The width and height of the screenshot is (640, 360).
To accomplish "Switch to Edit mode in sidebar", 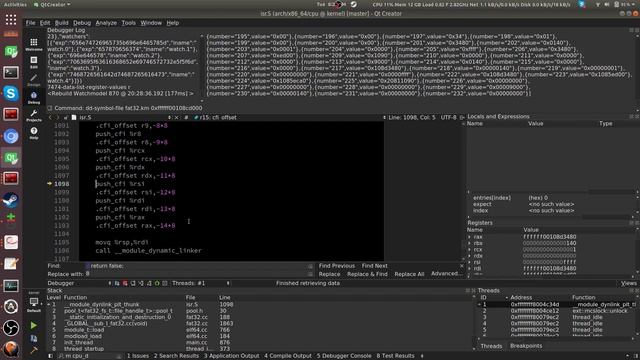I will 33,62.
